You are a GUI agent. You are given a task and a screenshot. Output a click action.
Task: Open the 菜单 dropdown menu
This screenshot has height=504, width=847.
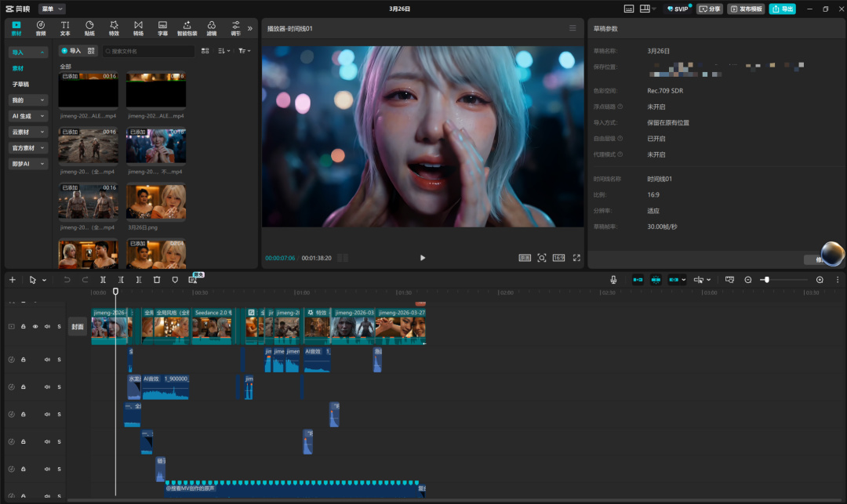coord(52,9)
